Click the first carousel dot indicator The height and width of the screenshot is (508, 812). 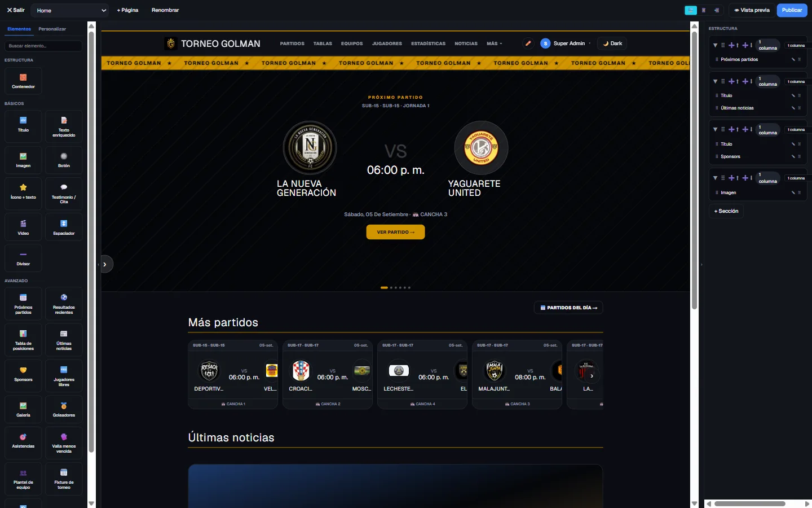point(384,288)
